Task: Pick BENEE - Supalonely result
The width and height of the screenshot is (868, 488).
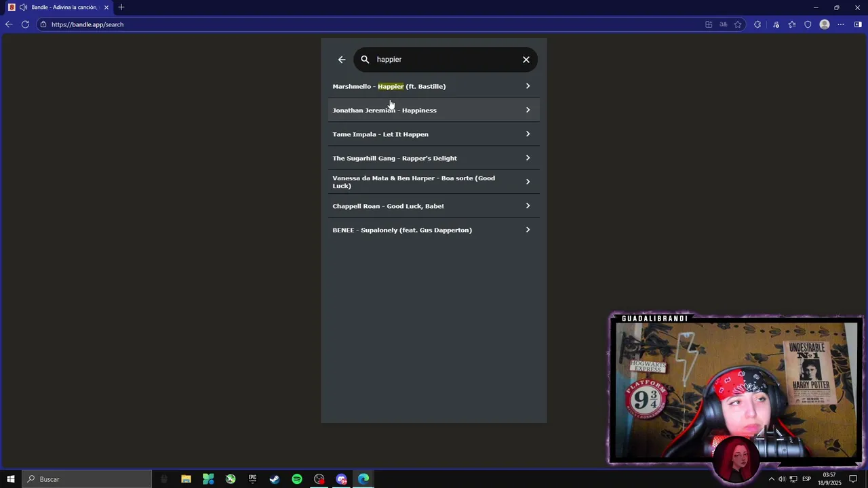Action: (x=434, y=230)
